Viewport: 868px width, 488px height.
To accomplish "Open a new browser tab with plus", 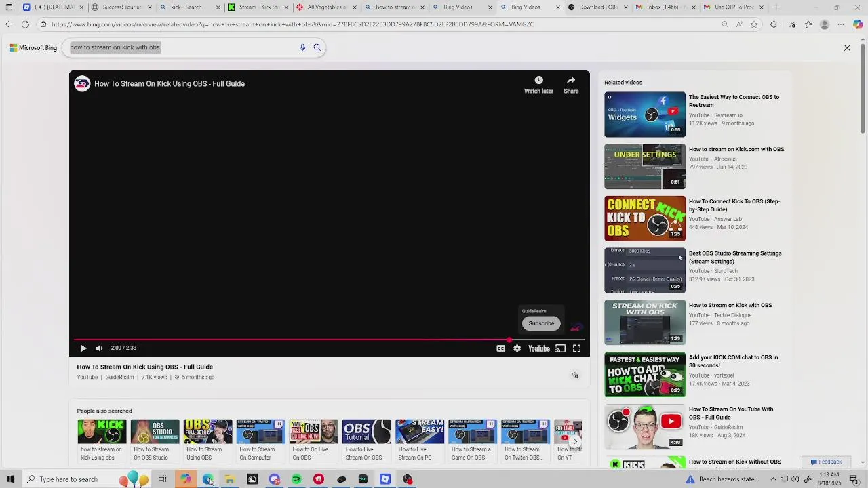I will [x=776, y=7].
